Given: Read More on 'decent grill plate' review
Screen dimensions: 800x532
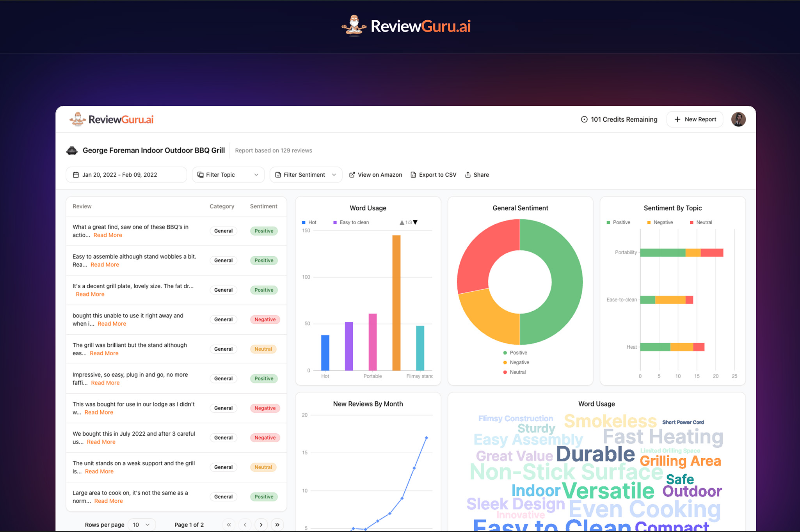Looking at the screenshot, I should tap(90, 294).
